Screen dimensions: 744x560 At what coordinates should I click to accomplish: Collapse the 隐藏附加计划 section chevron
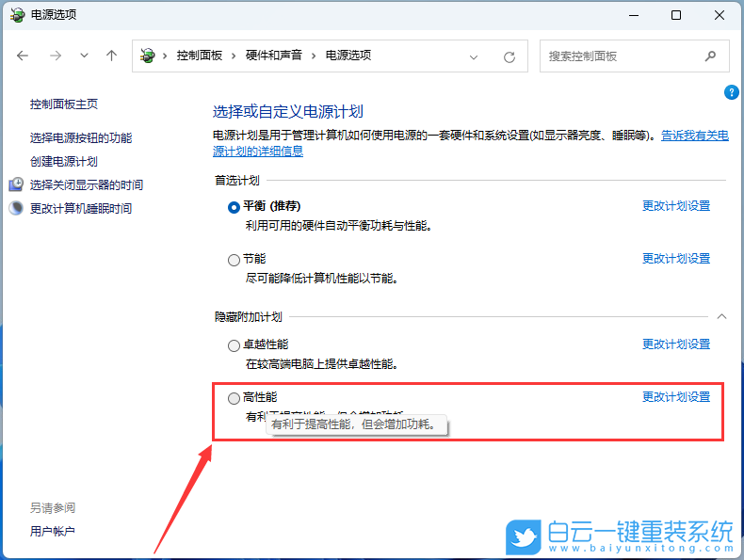click(x=721, y=316)
